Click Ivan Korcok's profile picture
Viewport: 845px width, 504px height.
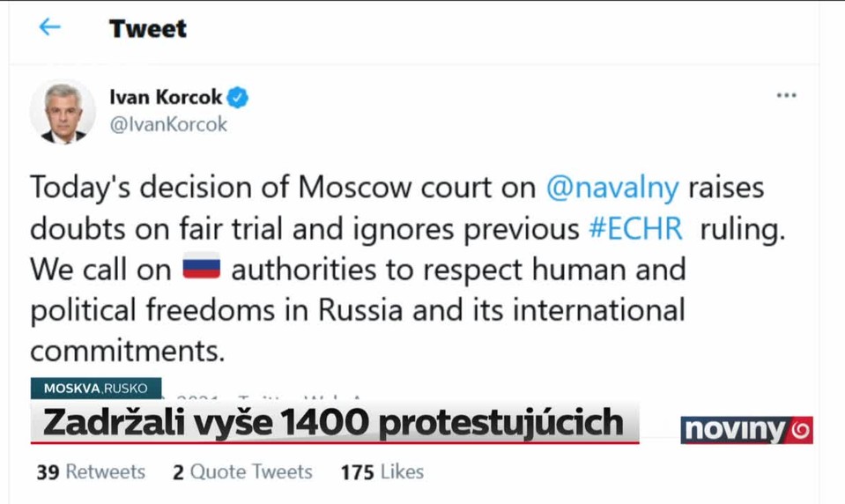(63, 112)
